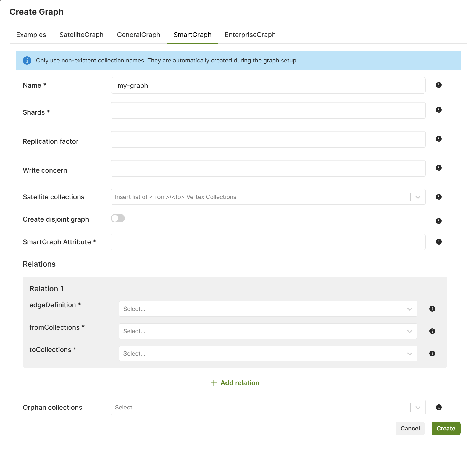The image size is (476, 452).
Task: Click the info icon beside SmartGraph Attribute
Action: coord(439,242)
